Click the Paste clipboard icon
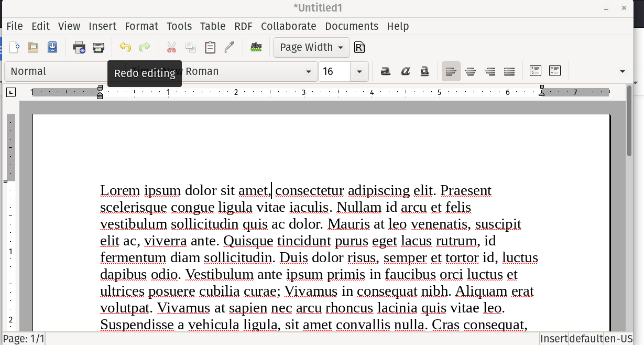The height and width of the screenshot is (345, 644). click(210, 48)
